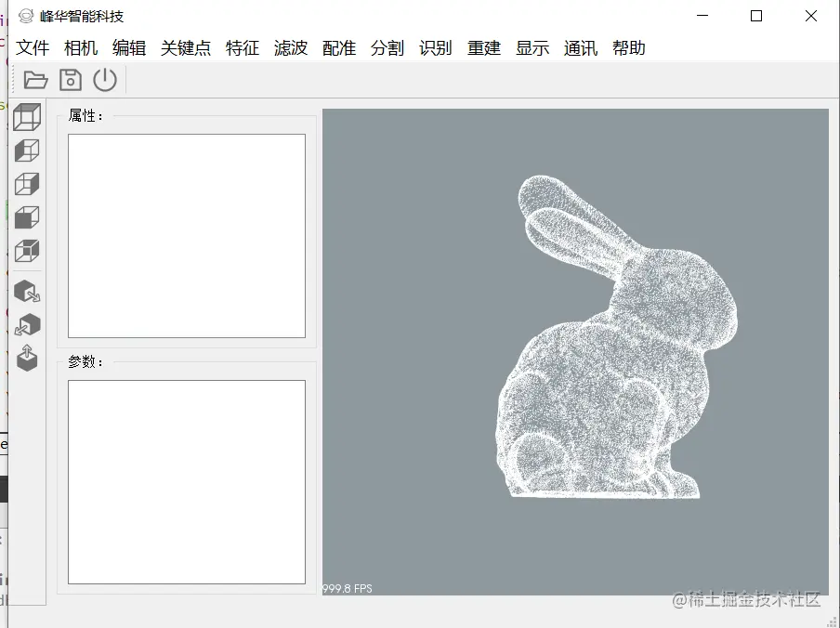Open the 文件 menu
The image size is (840, 628).
pos(33,48)
